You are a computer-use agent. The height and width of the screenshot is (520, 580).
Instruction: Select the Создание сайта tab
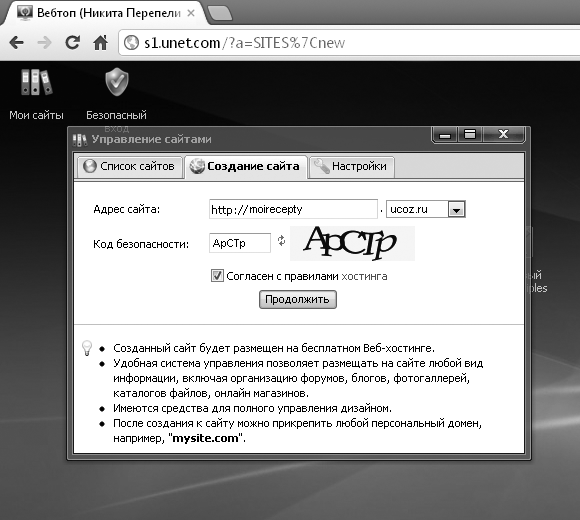tap(246, 166)
